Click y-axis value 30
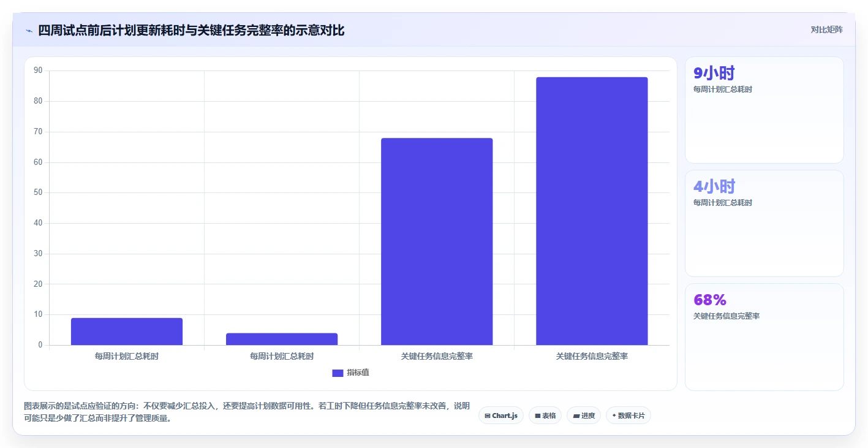 38,254
